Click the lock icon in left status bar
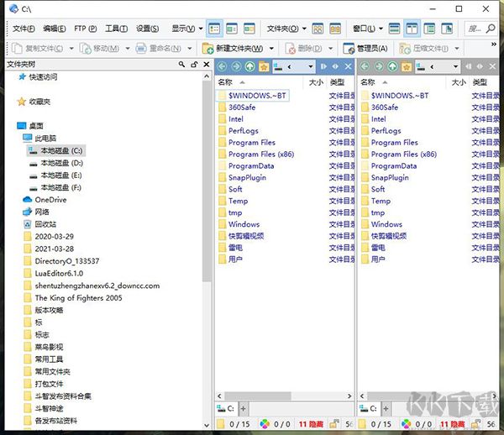This screenshot has height=435, width=504. click(333, 424)
